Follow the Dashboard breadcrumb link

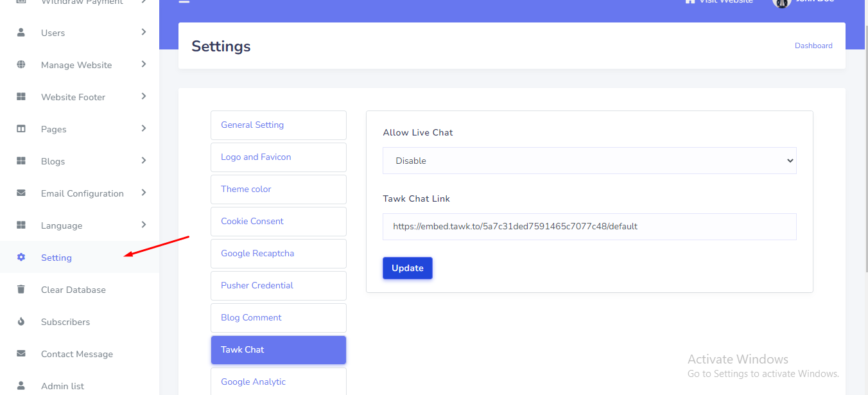click(813, 46)
